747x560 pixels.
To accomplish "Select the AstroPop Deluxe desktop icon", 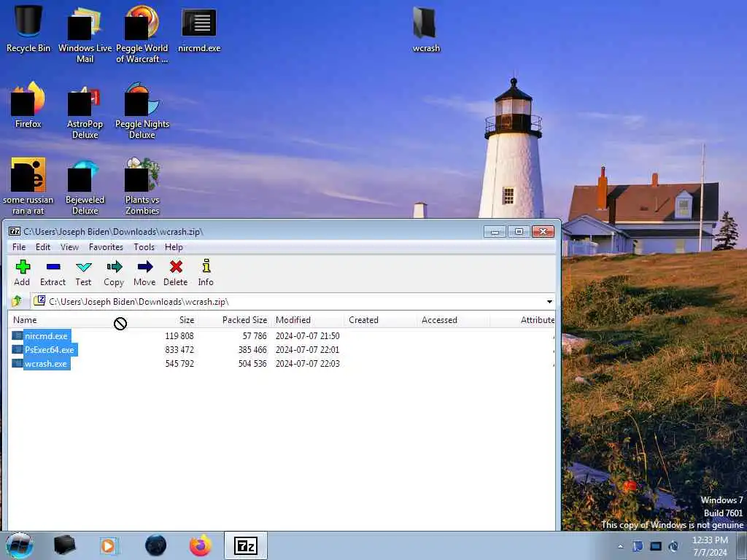I will [85, 112].
